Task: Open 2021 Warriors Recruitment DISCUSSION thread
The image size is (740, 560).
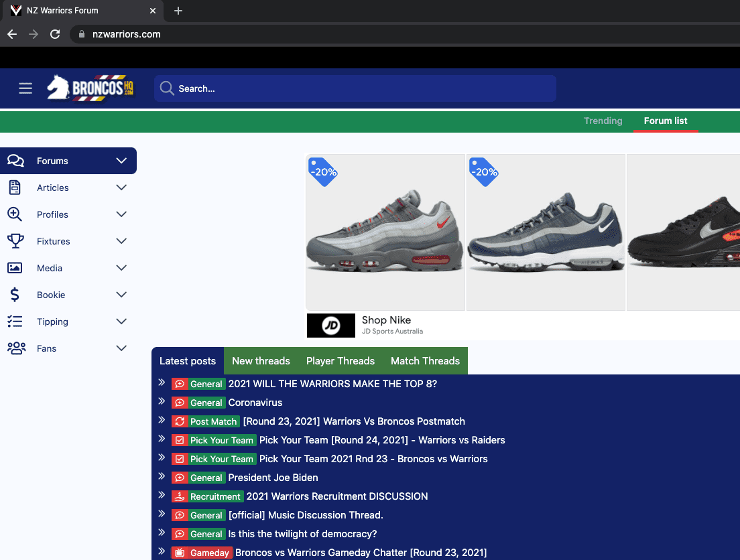Action: [337, 496]
